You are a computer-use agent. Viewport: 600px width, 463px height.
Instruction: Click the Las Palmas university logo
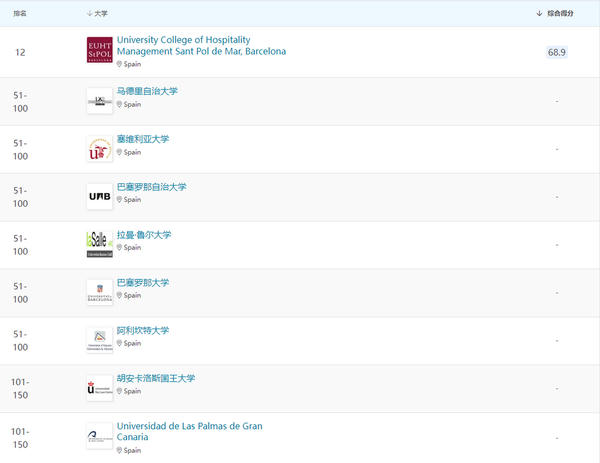coord(99,436)
